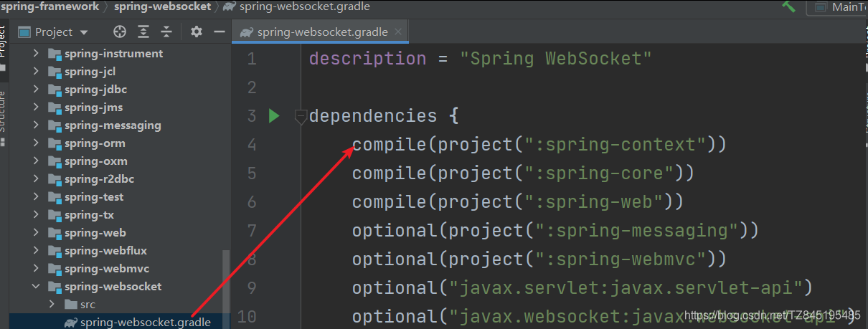Click spring-websocket folder in the breadcrumb
The image size is (868, 329).
161,6
